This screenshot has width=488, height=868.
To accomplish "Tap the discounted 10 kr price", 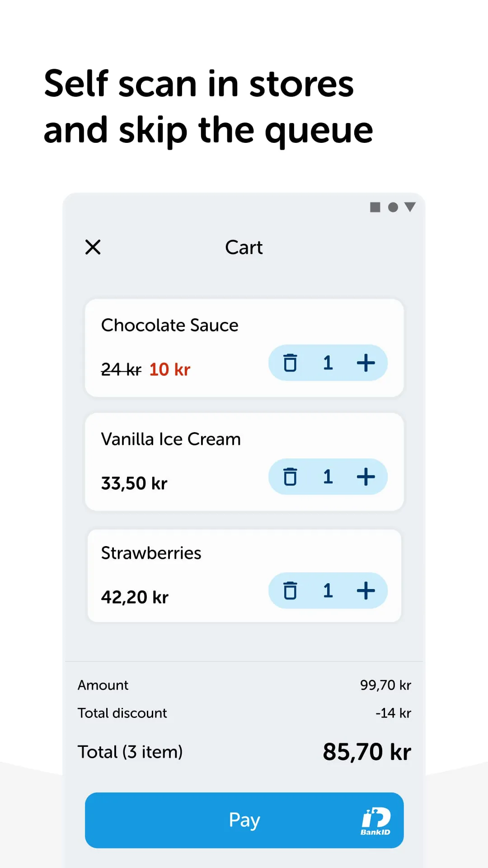I will pyautogui.click(x=170, y=369).
